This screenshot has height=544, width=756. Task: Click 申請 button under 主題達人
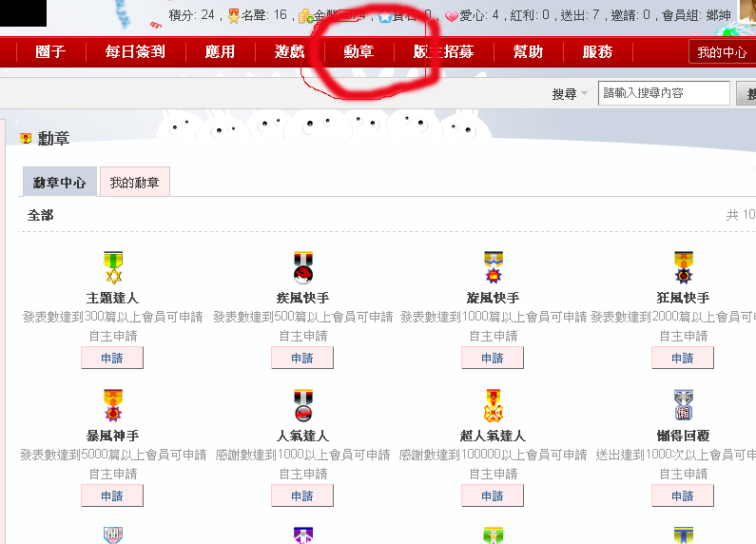click(112, 359)
